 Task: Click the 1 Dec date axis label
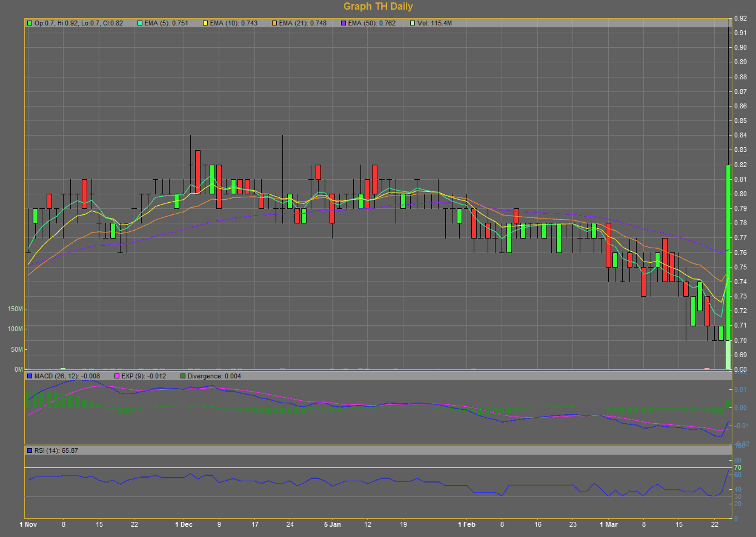click(184, 524)
